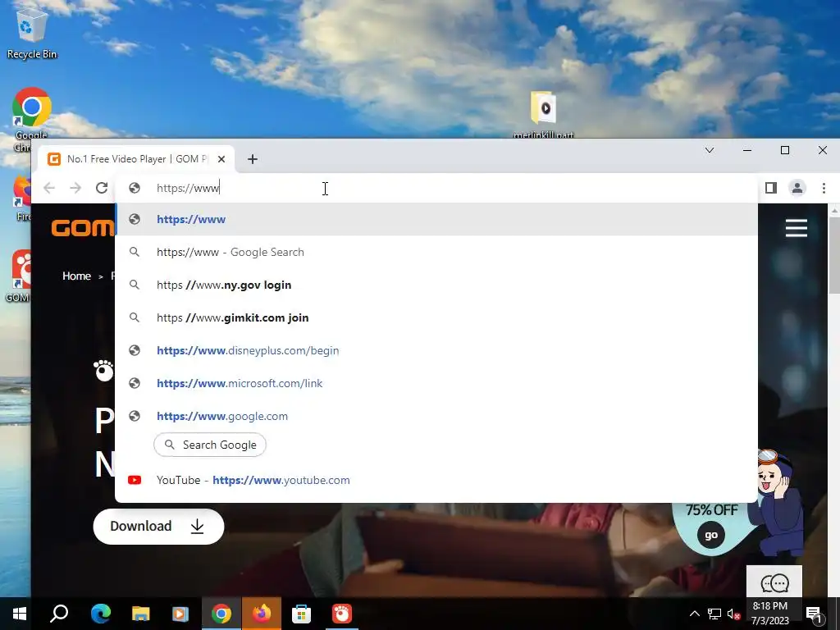
Task: Open File Explorer from taskbar
Action: click(141, 614)
